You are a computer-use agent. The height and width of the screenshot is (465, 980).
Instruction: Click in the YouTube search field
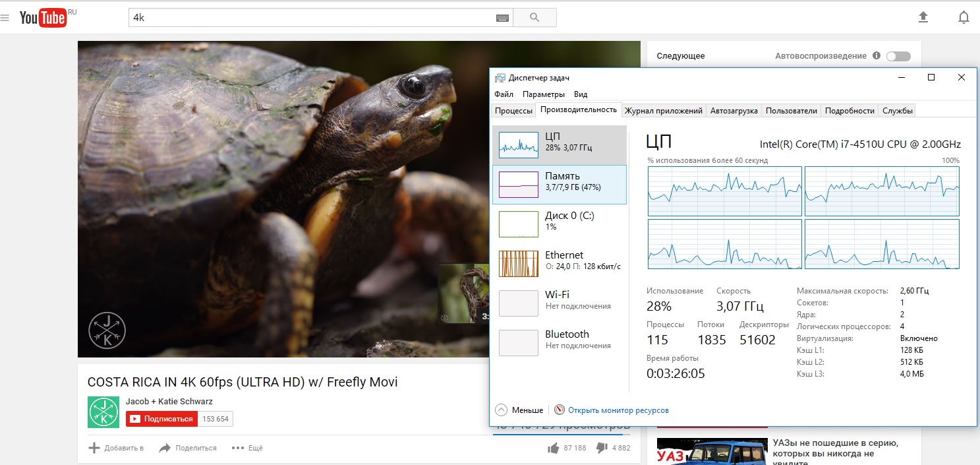[310, 18]
